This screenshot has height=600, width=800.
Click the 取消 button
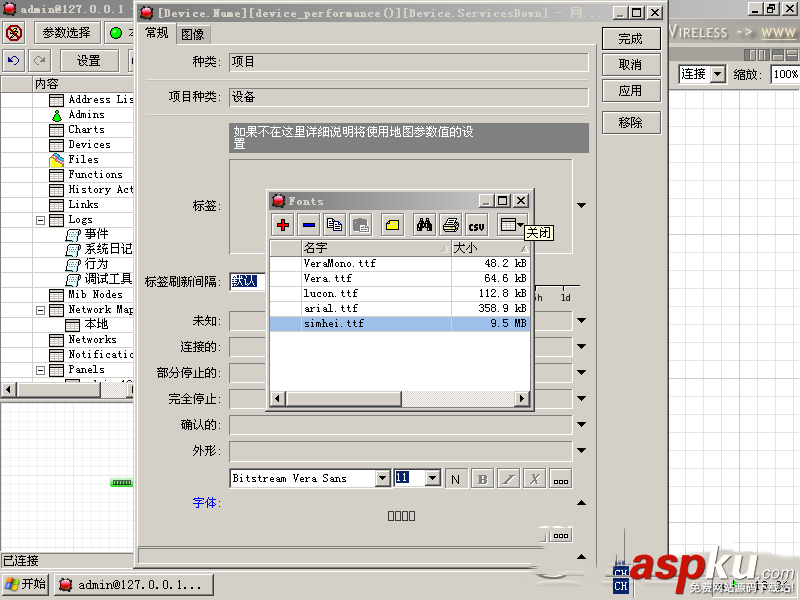pyautogui.click(x=631, y=65)
